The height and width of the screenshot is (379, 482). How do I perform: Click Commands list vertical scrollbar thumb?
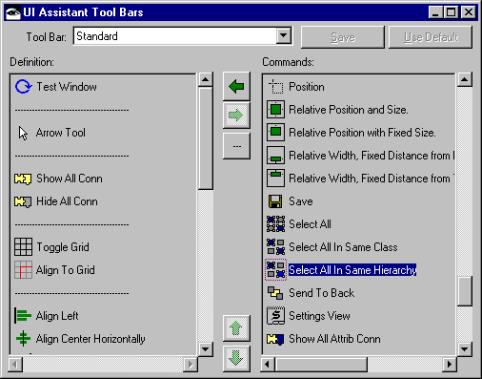[464, 291]
